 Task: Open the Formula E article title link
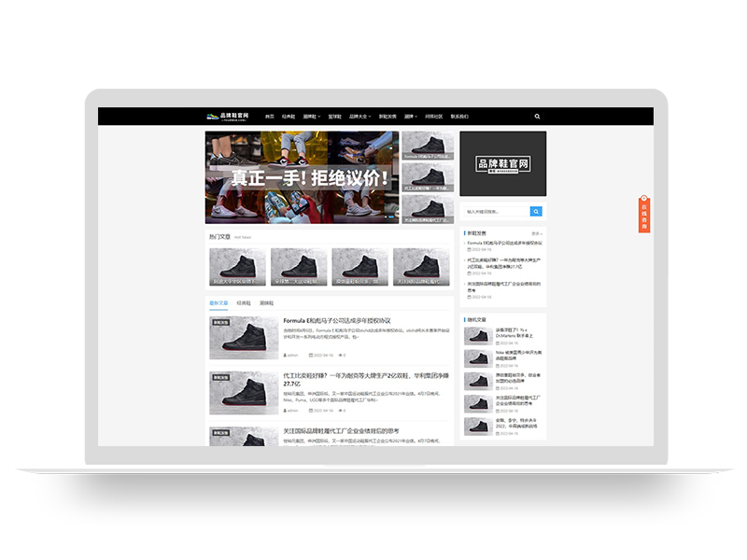coord(336,321)
